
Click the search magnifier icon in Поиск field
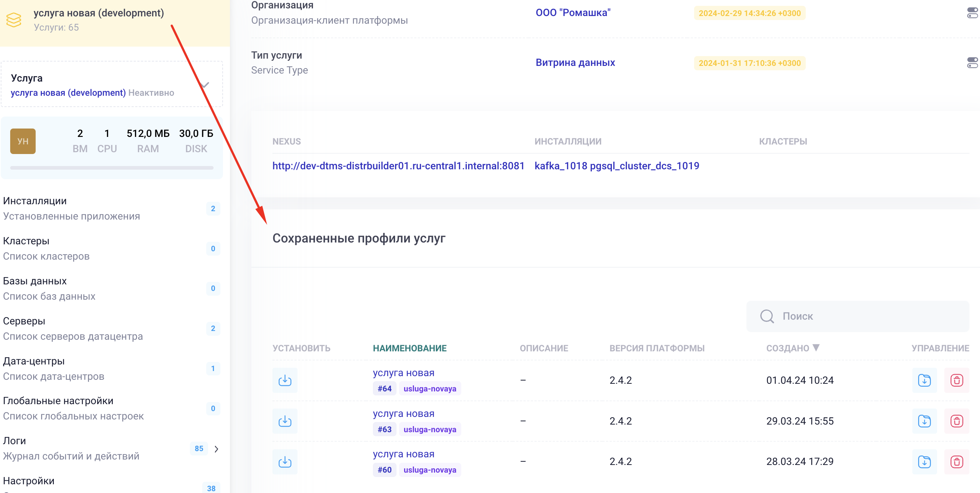click(x=767, y=316)
